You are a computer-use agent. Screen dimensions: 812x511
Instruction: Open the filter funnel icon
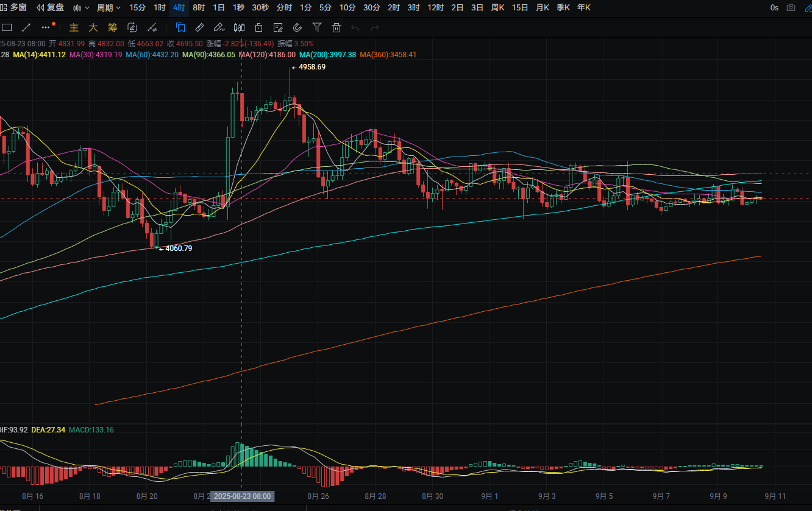point(317,27)
